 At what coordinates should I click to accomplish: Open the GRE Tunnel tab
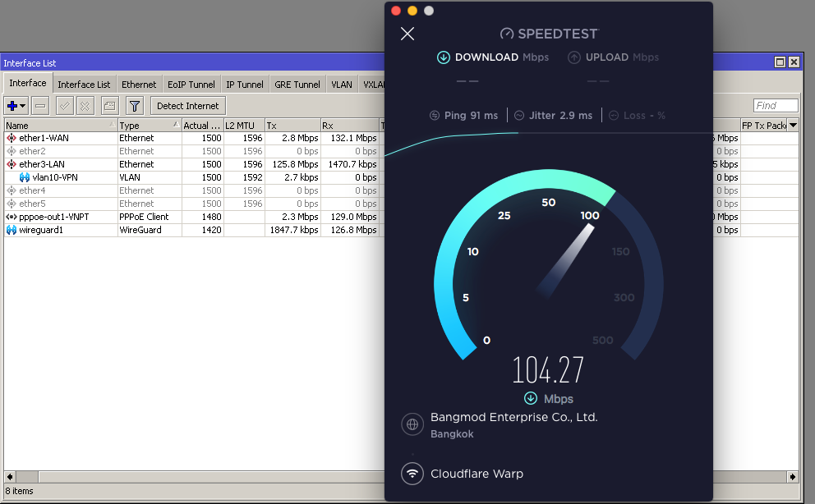click(297, 84)
